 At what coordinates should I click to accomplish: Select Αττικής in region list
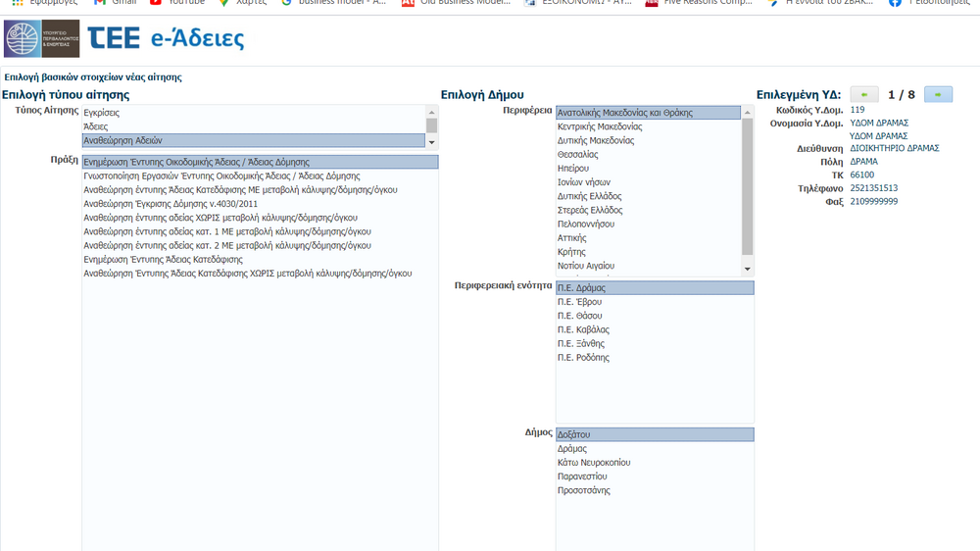pyautogui.click(x=572, y=238)
